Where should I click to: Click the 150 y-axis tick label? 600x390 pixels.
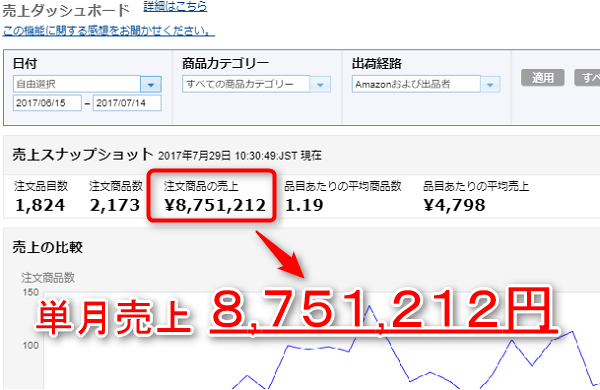(x=31, y=292)
